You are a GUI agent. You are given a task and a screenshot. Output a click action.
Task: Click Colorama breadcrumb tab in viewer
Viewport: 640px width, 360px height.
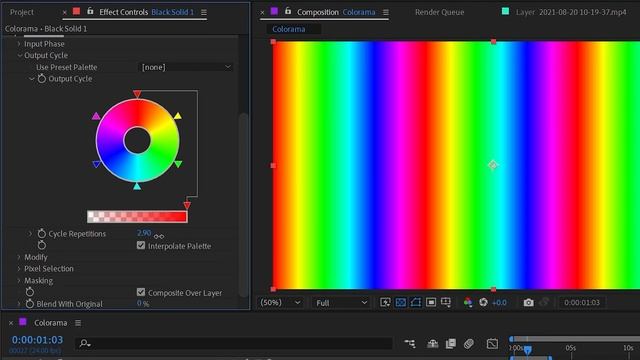(289, 29)
